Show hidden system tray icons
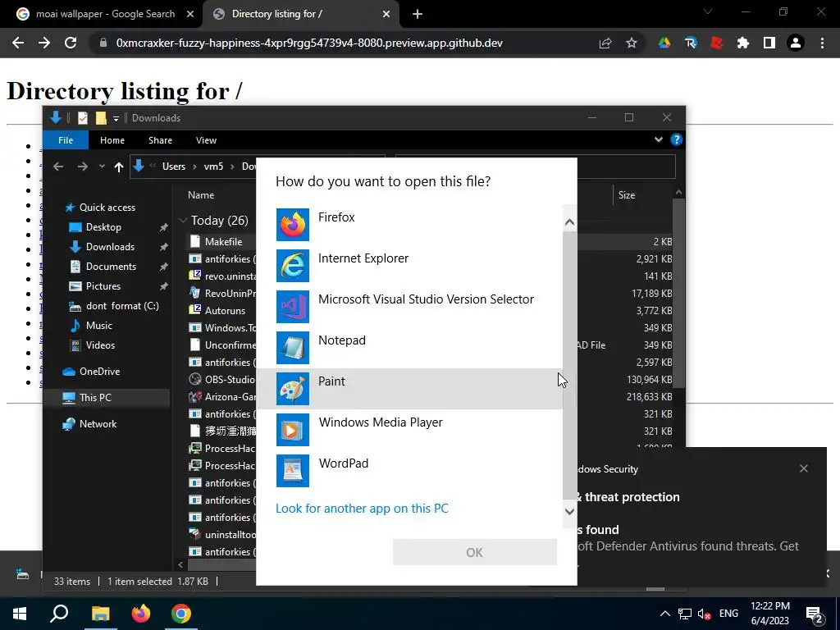Image resolution: width=840 pixels, height=630 pixels. tap(664, 614)
